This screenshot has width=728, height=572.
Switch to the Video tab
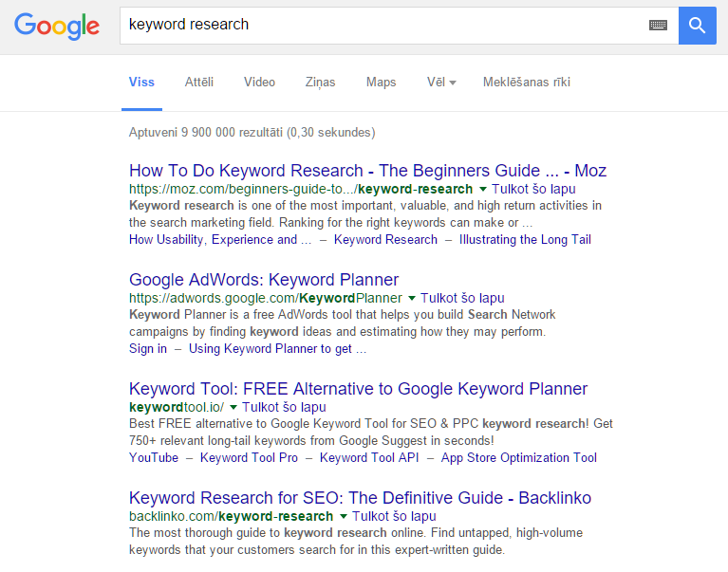(259, 83)
